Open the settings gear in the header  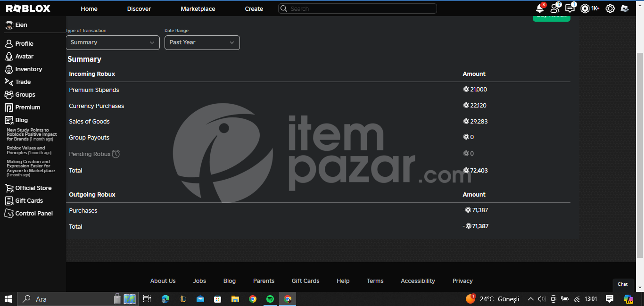point(610,8)
